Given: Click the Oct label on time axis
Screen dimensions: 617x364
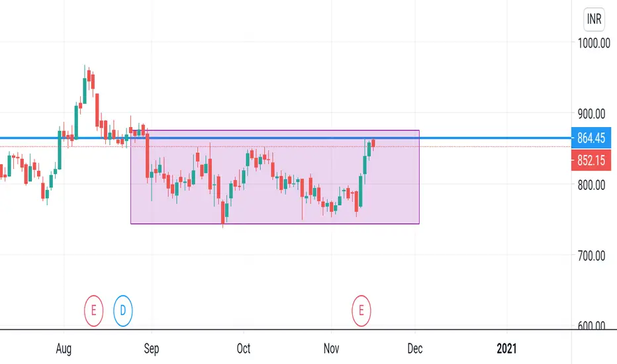Looking at the screenshot, I should click(244, 349).
